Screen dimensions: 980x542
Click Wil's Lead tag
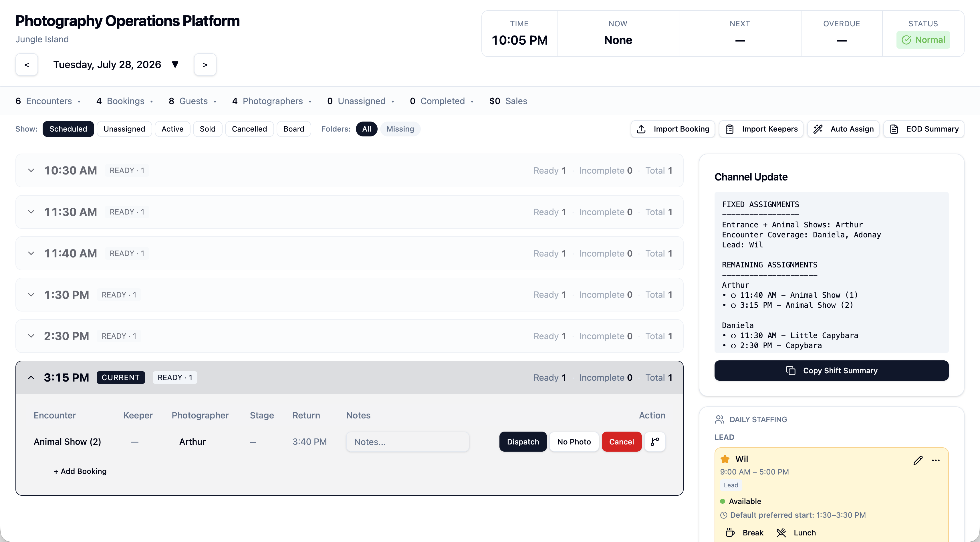(731, 485)
